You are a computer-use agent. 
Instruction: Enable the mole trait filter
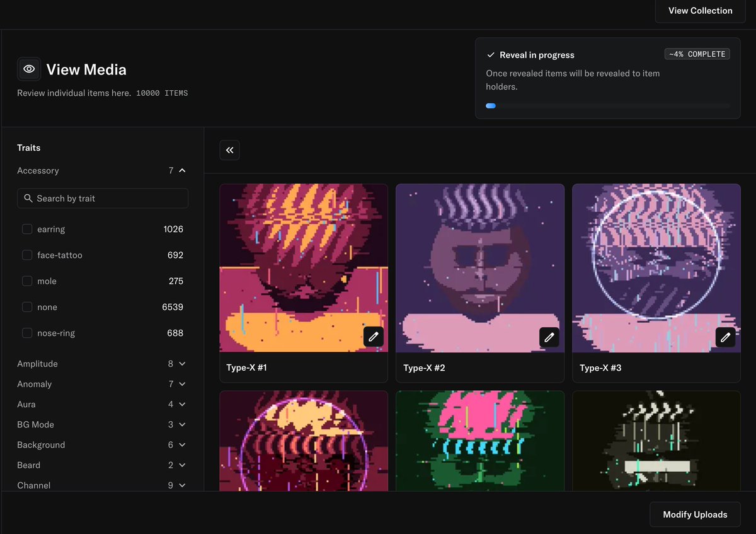pos(27,281)
